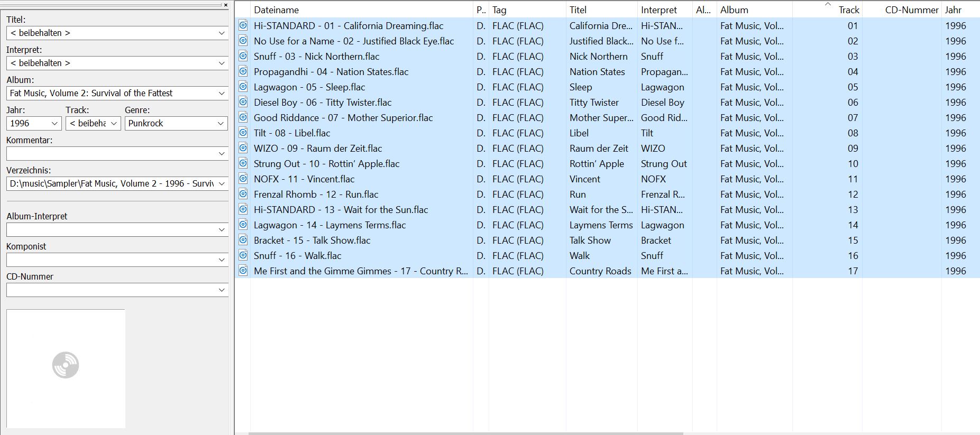The image size is (980, 435).
Task: Click into the Komponist input field
Action: tap(111, 260)
